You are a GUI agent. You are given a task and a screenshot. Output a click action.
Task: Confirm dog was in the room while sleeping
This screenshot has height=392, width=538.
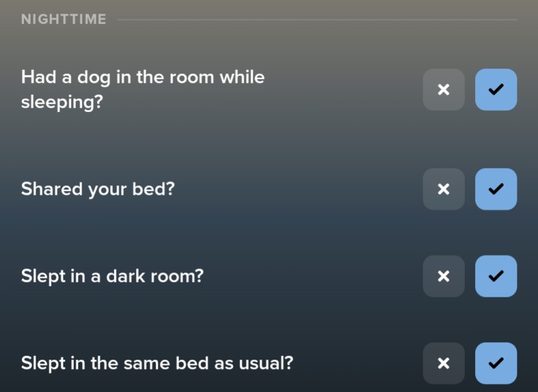pyautogui.click(x=496, y=89)
